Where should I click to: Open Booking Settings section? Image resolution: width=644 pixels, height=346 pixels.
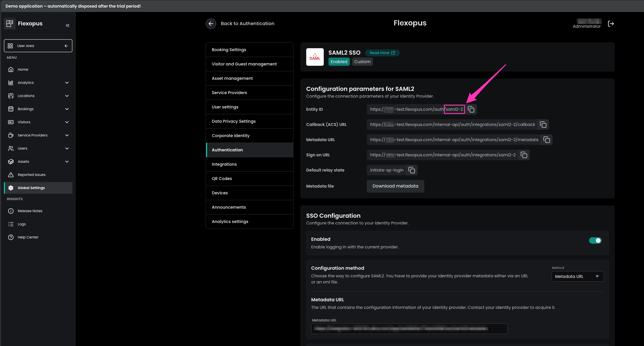250,50
